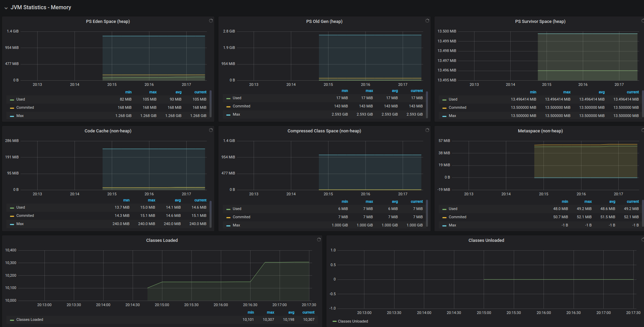This screenshot has height=327, width=644.
Task: Open the Code Cache (non-heap) panel title menu
Action: (108, 131)
